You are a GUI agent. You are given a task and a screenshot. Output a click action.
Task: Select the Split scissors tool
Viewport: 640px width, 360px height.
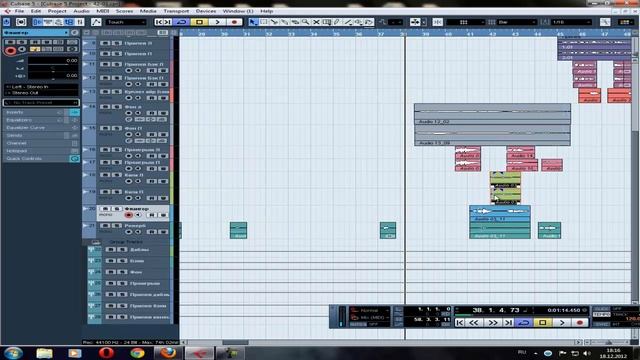pos(274,22)
